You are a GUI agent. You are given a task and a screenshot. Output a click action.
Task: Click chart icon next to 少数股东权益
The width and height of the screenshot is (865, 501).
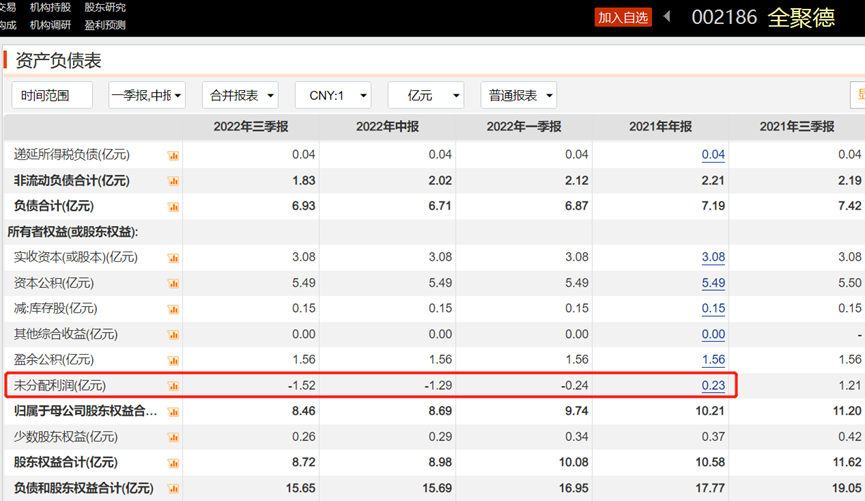[x=173, y=438]
